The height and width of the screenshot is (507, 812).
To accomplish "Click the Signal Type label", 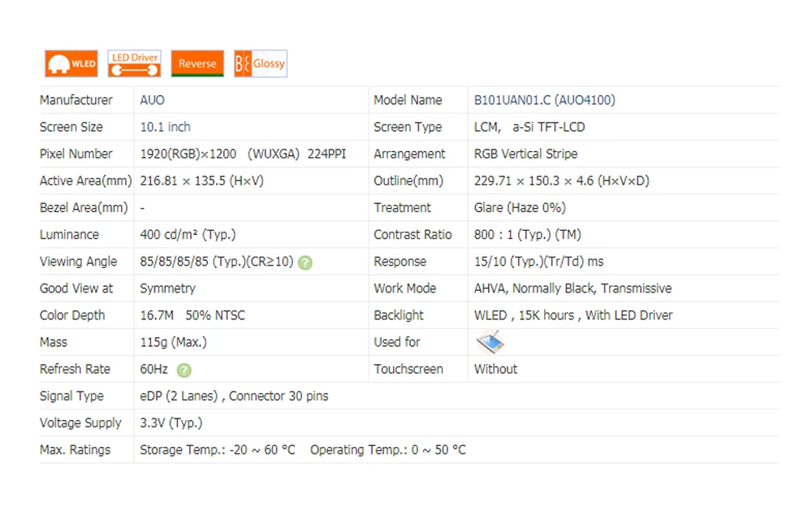I will (71, 396).
